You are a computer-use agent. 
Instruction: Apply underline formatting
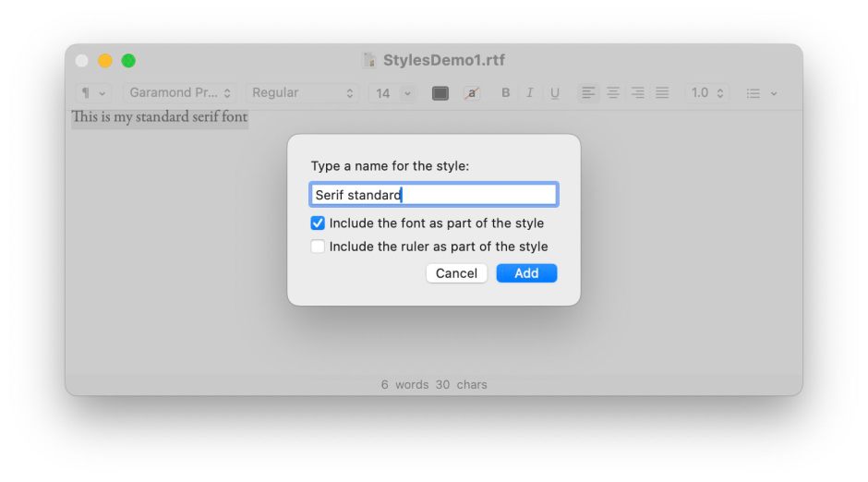[554, 93]
